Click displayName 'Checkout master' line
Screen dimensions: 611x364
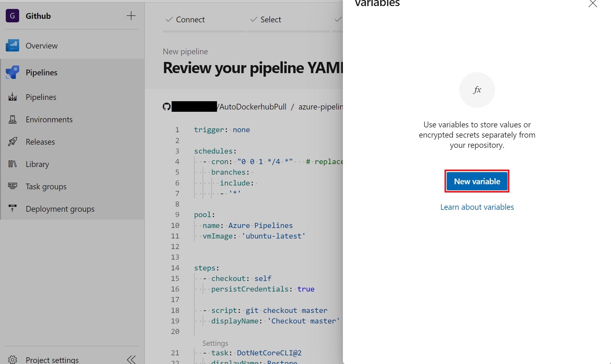[275, 321]
